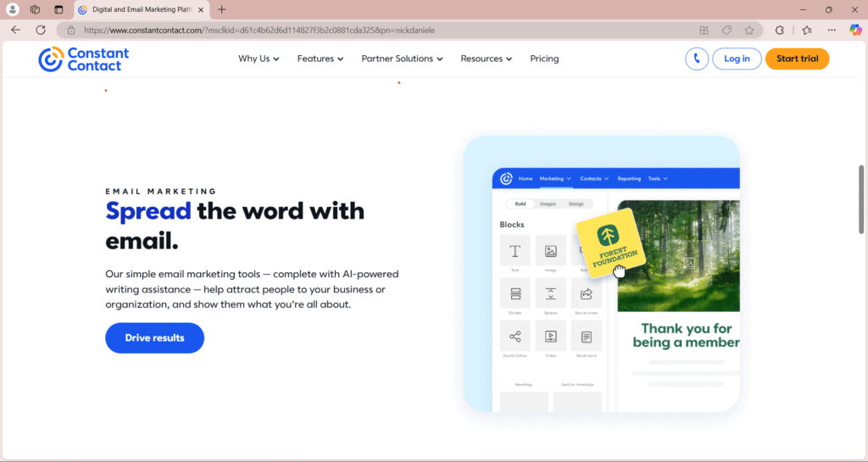Open the browser profile avatar icon
This screenshot has width=868, height=462.
pos(12,9)
